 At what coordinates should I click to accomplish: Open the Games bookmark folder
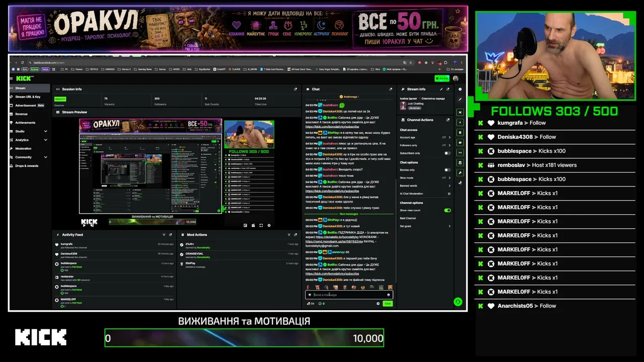pyautogui.click(x=161, y=69)
